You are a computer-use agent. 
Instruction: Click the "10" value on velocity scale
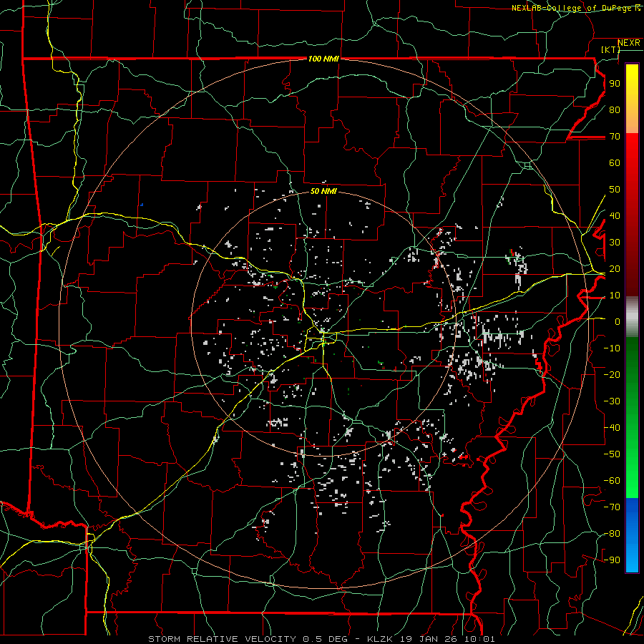(615, 296)
